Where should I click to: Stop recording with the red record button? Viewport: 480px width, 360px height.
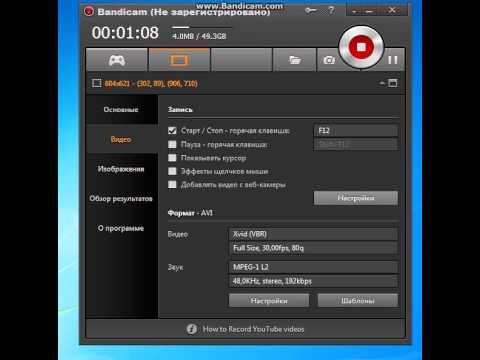(x=361, y=47)
